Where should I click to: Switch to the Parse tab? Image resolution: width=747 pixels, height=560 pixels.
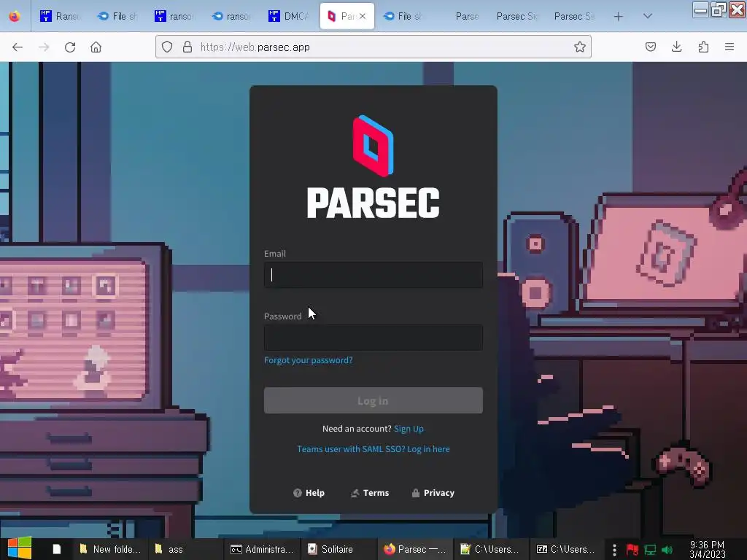click(x=467, y=16)
